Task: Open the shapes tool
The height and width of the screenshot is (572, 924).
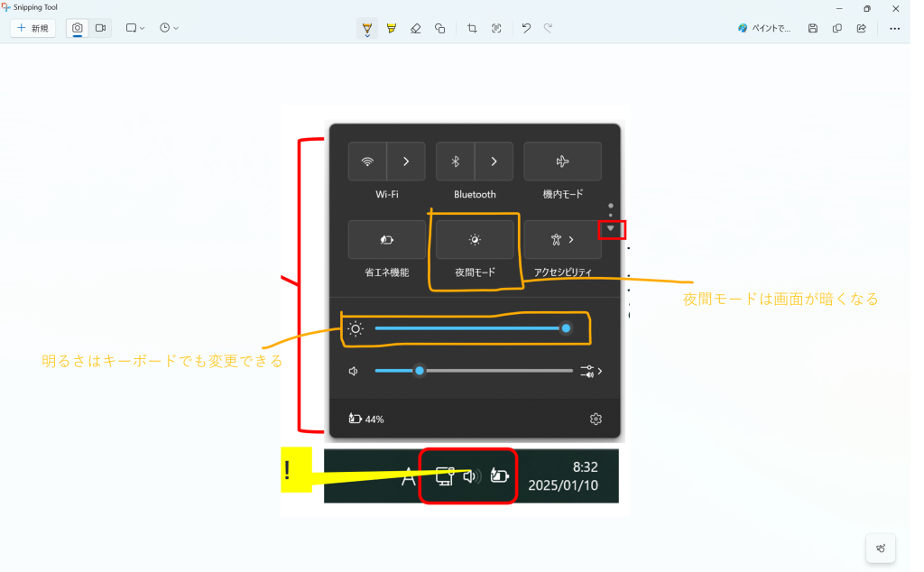Action: (x=440, y=28)
